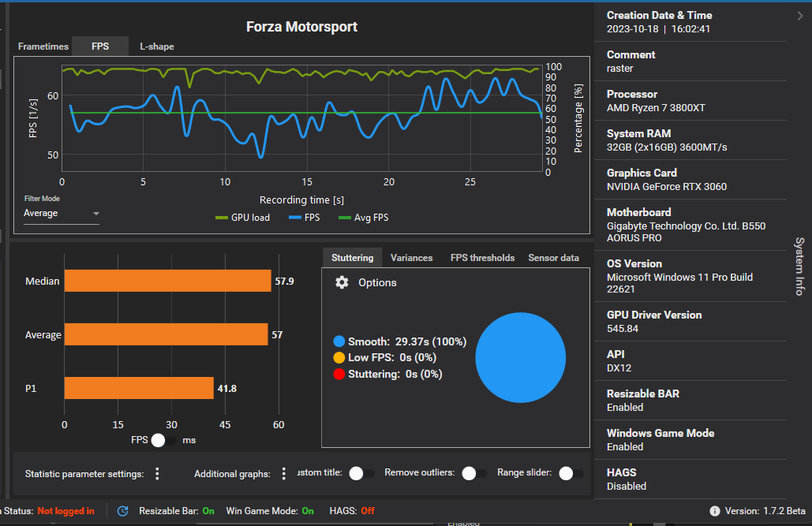Toggle Avg FPS series in chart legend
This screenshot has width=812, height=526.
click(363, 218)
